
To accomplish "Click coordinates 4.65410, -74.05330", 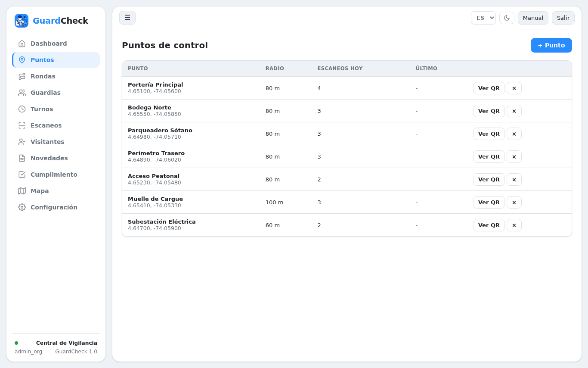I will click(155, 206).
